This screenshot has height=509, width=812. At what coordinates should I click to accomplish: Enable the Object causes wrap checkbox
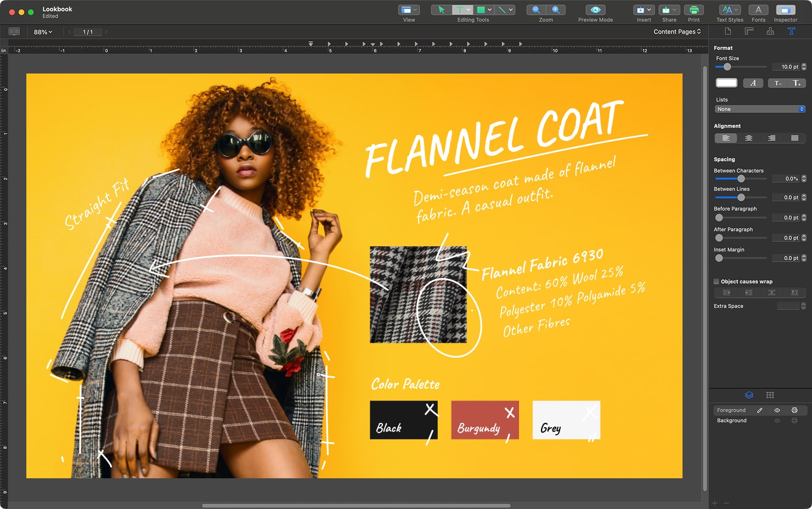(x=716, y=281)
